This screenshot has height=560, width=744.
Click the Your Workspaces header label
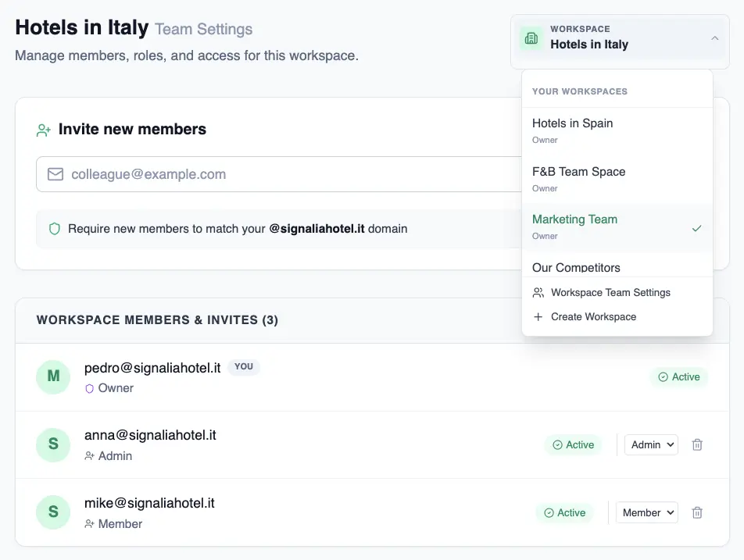[580, 91]
